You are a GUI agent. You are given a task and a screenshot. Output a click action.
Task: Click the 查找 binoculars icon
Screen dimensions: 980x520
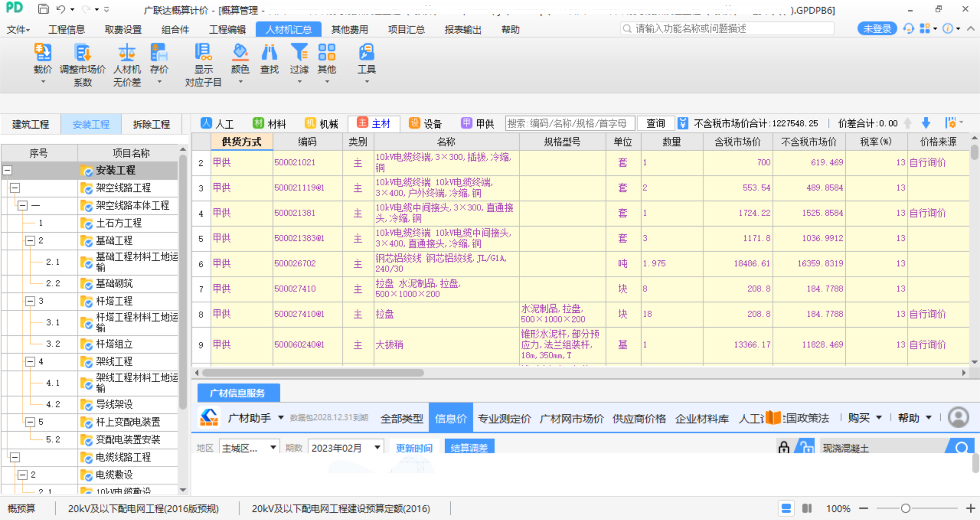[269, 53]
